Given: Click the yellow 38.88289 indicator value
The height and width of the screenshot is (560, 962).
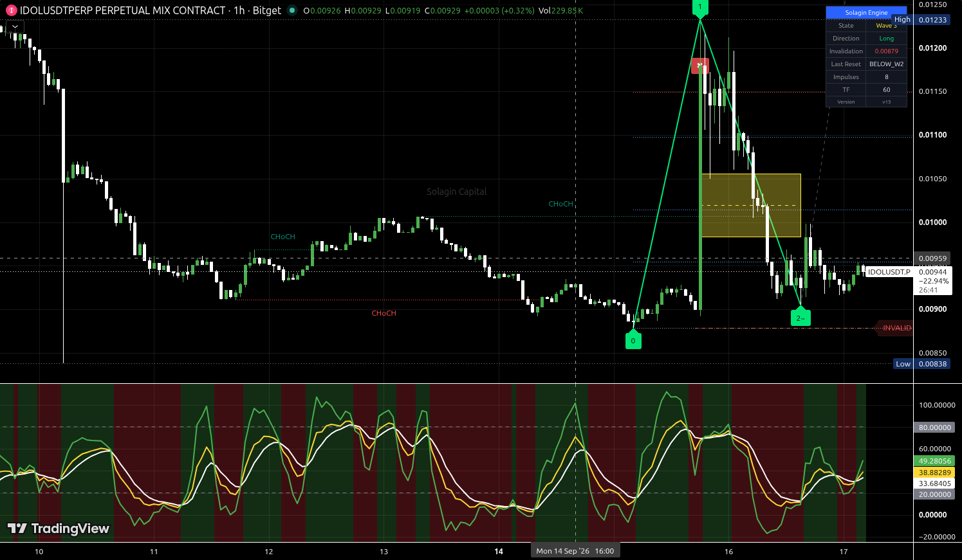Looking at the screenshot, I should 934,473.
